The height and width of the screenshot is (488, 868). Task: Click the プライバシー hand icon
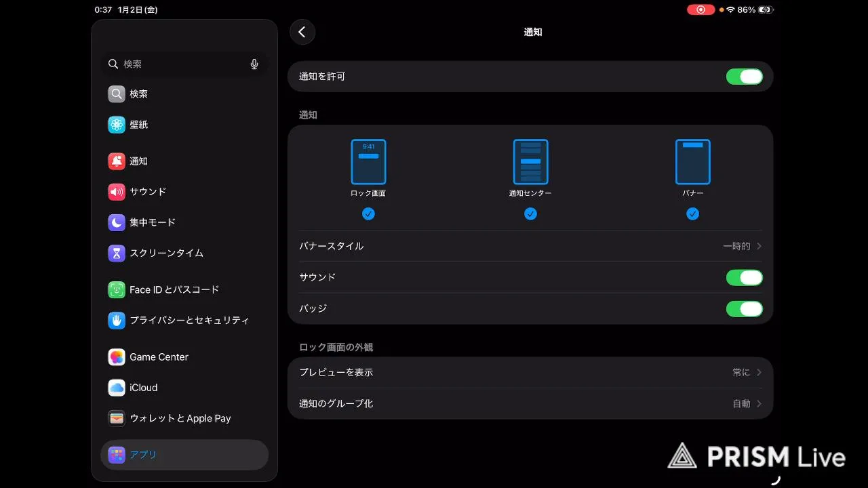tap(117, 320)
